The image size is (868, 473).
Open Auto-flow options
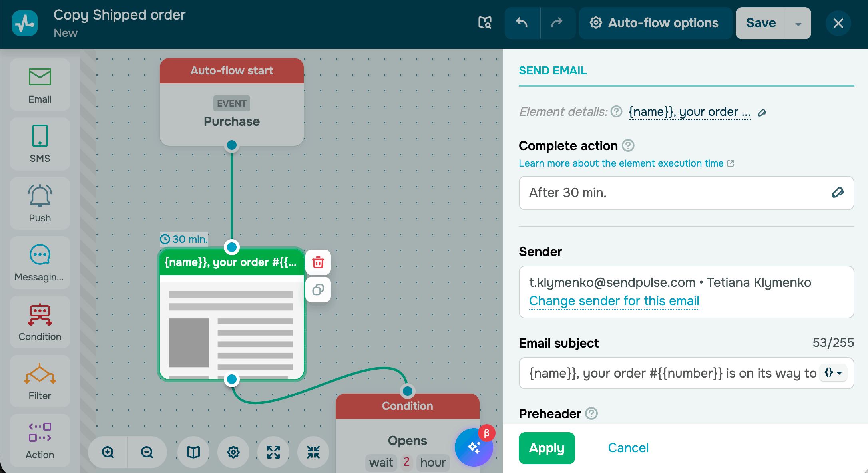655,23
